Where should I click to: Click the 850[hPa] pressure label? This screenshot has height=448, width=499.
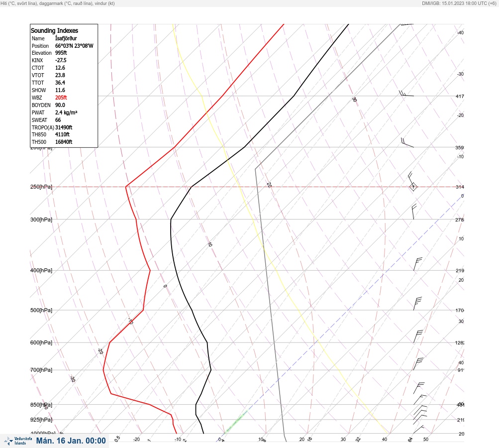[41, 405]
